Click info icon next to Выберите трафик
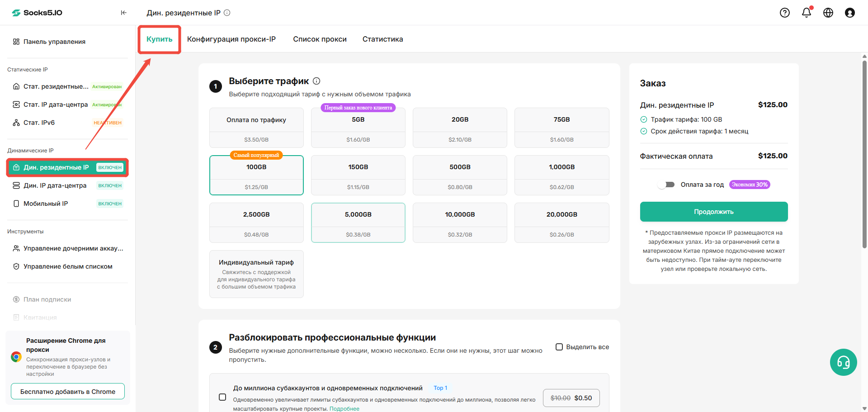This screenshot has width=868, height=412. point(316,81)
